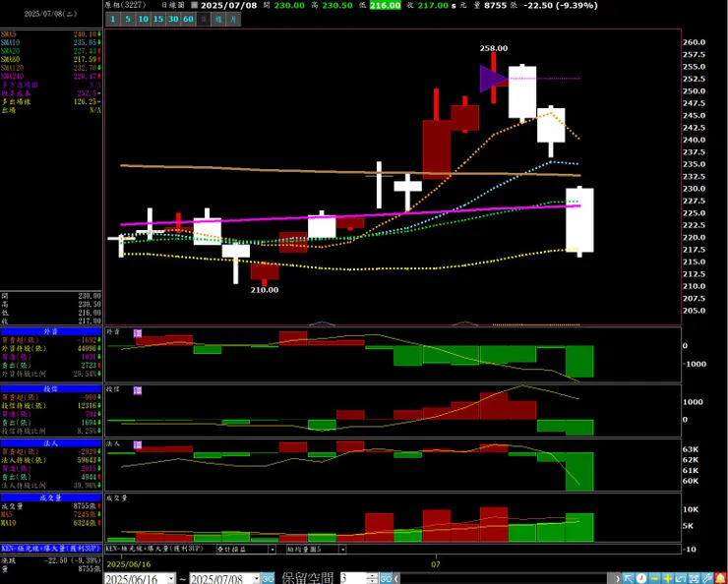Click the reserved space value field showing 3
Image resolution: width=728 pixels, height=584 pixels.
[x=353, y=578]
